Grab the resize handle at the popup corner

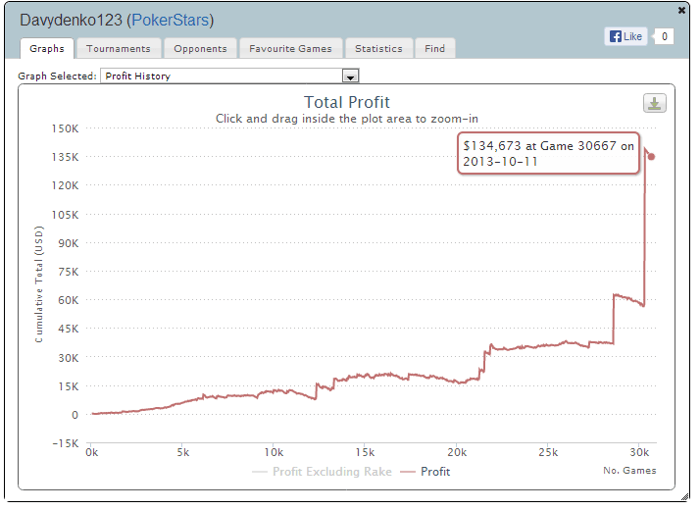pos(684,497)
